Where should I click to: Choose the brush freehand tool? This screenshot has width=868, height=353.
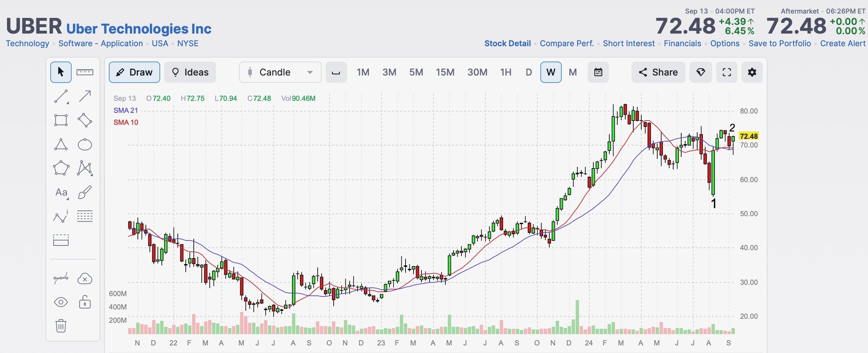pyautogui.click(x=85, y=192)
